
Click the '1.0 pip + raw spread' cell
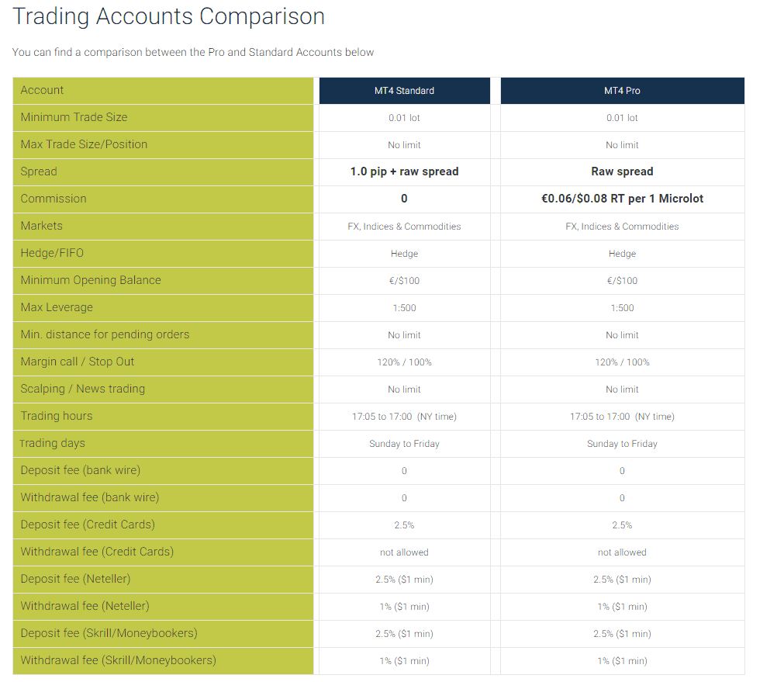[404, 171]
